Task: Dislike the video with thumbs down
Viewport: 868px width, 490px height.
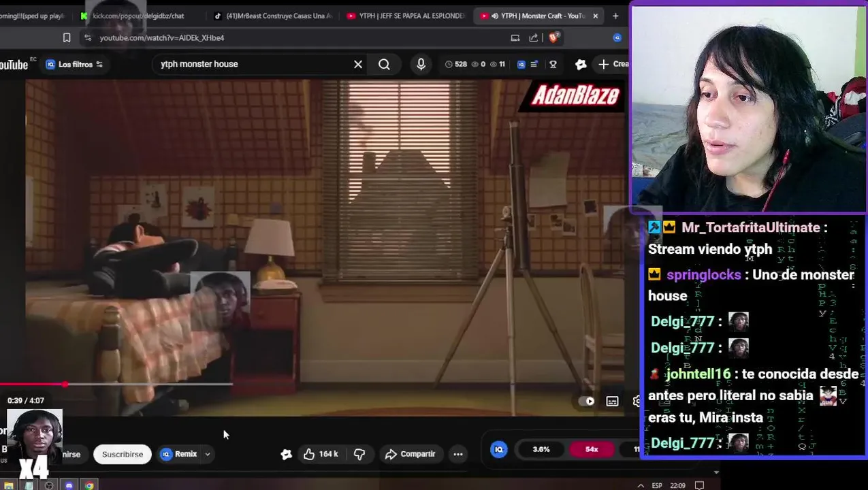Action: tap(359, 454)
